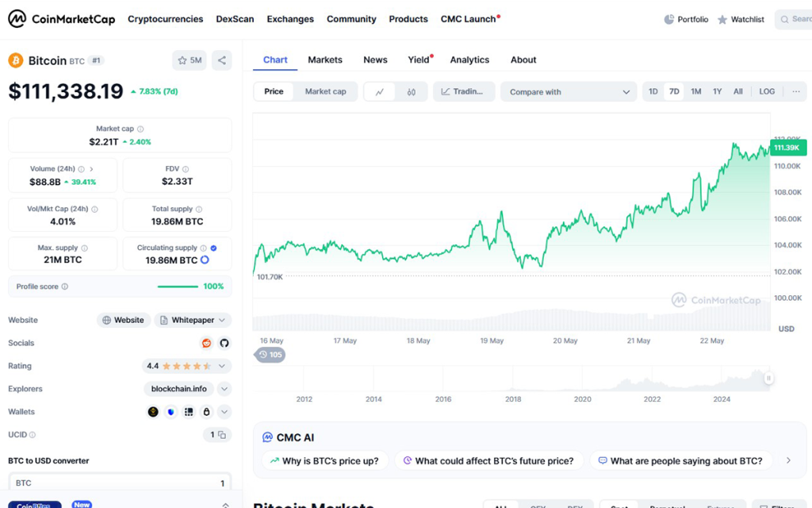Open the Community menu
Screen dimensions: 812x508
(x=351, y=19)
